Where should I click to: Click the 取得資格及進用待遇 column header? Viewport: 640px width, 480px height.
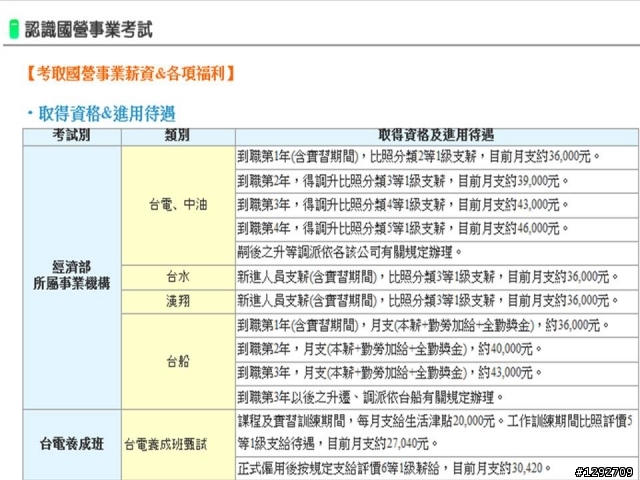tap(437, 137)
